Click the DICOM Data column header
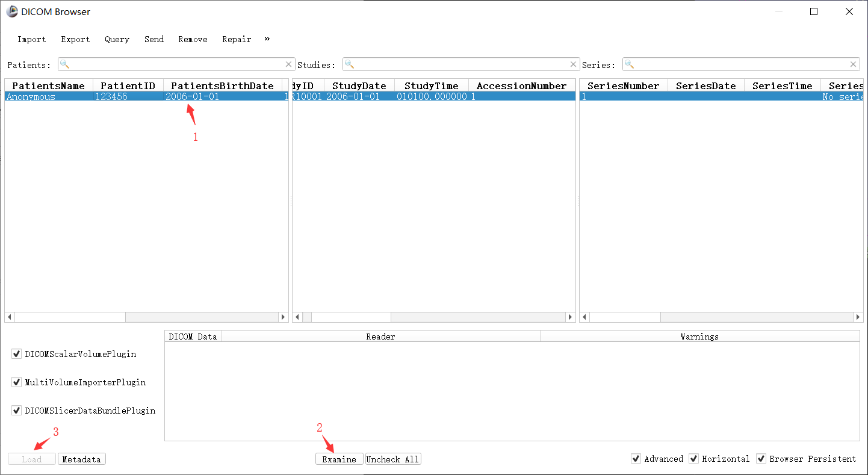Viewport: 868px width, 475px height. [x=193, y=337]
